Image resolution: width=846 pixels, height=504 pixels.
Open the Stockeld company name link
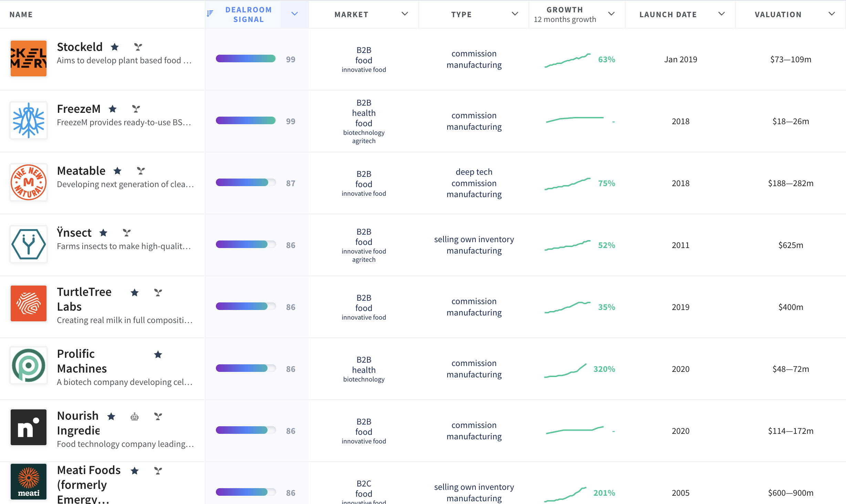click(80, 47)
